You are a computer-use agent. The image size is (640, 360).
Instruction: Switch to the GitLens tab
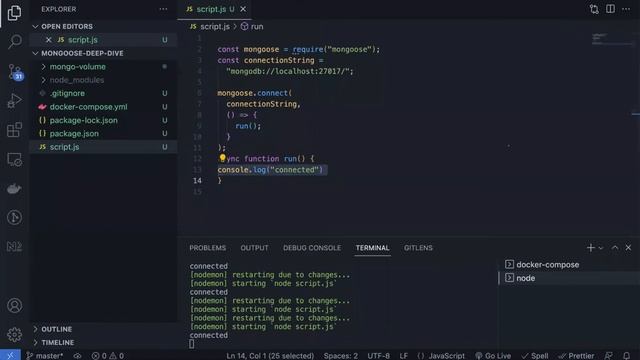418,248
